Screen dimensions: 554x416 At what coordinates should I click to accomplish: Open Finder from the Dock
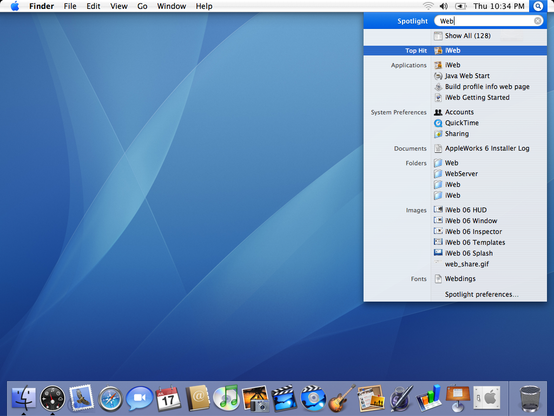[24, 398]
